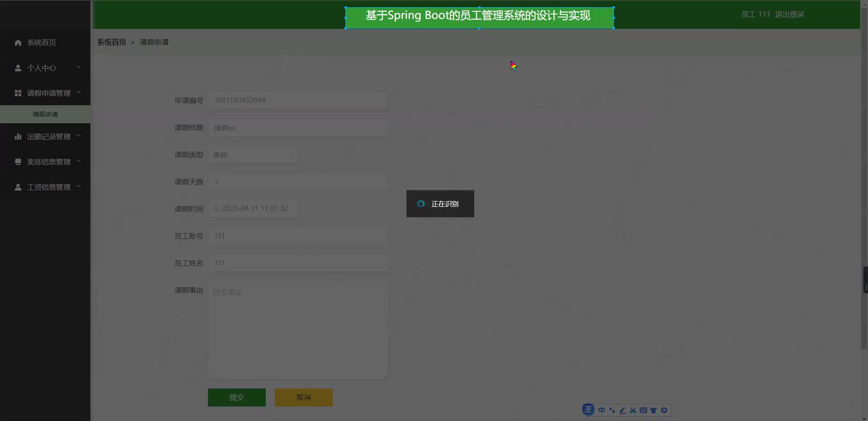
Task: Open the IME skin shirt icon
Action: [x=654, y=410]
